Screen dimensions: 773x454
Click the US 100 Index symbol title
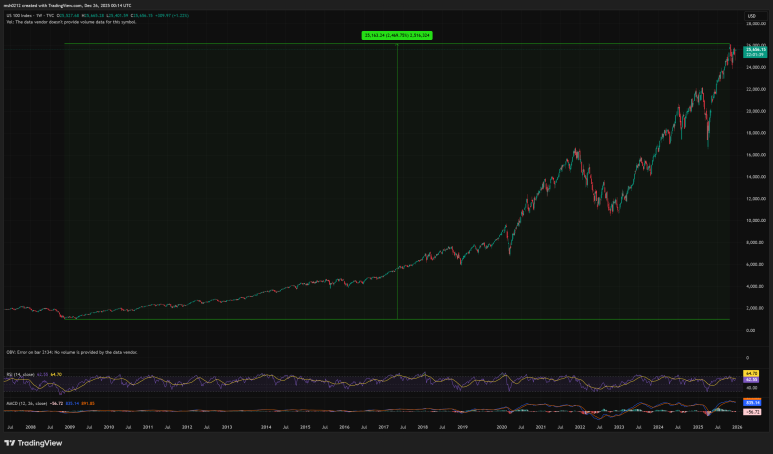[x=20, y=15]
